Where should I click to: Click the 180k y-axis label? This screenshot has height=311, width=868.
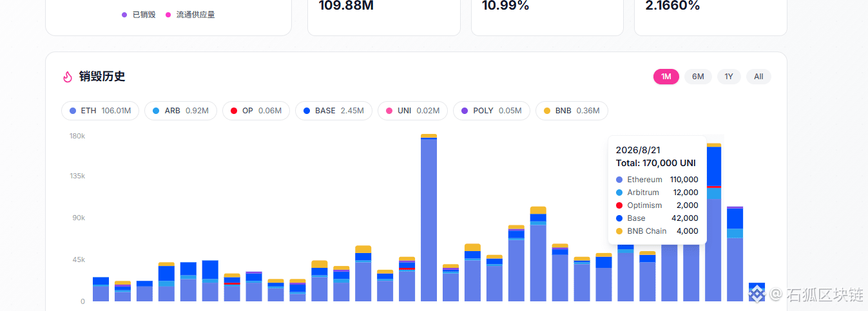(77, 136)
